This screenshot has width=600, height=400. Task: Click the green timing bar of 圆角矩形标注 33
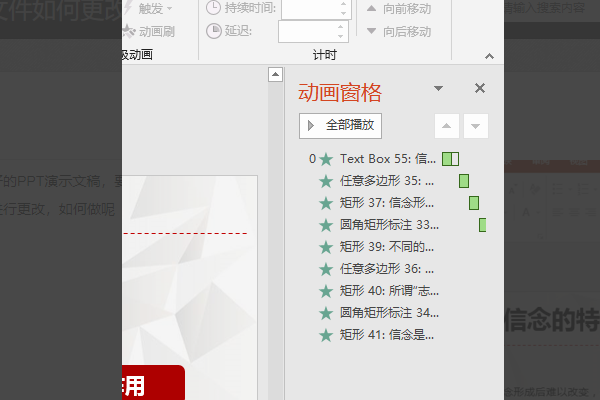(482, 225)
